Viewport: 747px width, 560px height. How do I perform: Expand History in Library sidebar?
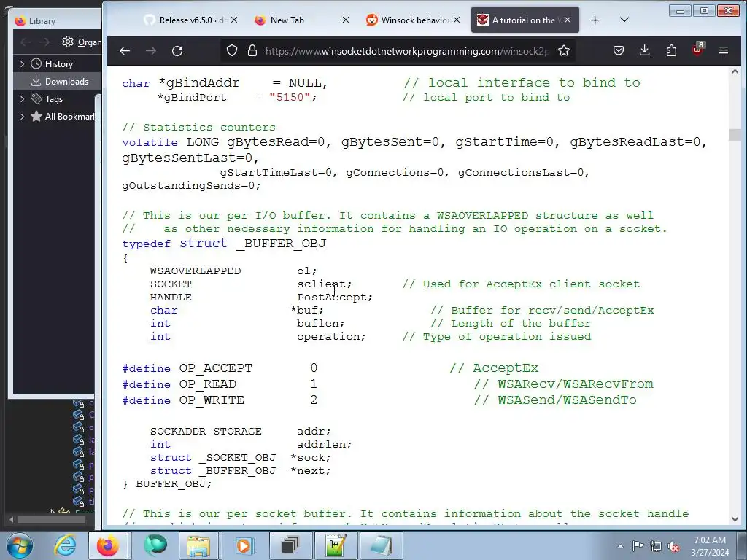pos(22,64)
